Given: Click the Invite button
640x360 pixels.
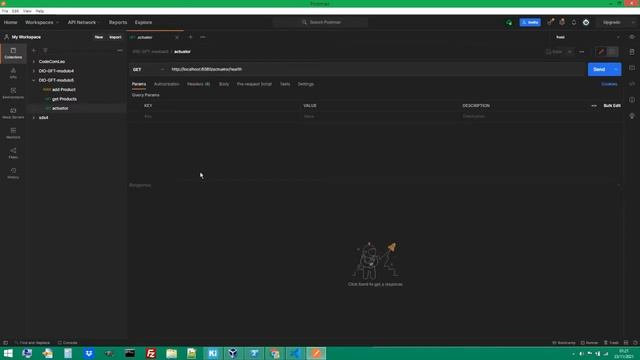Looking at the screenshot, I should point(530,22).
